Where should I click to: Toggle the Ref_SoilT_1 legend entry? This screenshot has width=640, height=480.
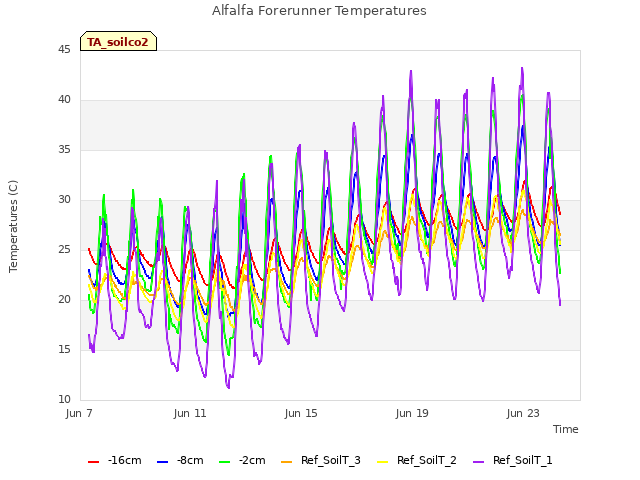(513, 460)
